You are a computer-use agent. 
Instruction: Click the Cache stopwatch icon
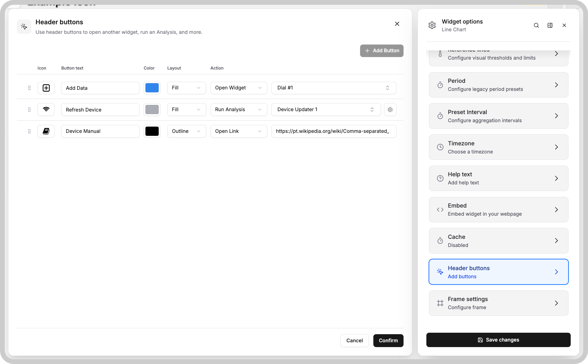[x=440, y=241]
